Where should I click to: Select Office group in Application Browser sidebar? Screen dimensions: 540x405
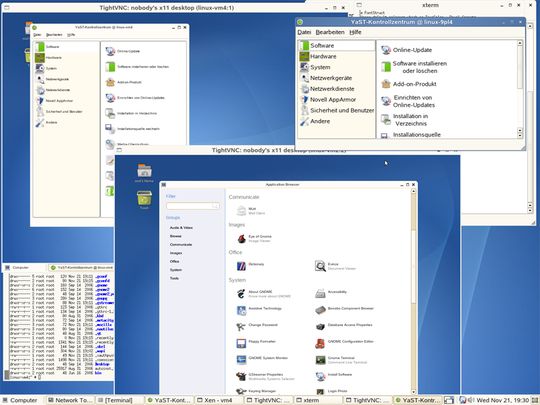pos(175,261)
